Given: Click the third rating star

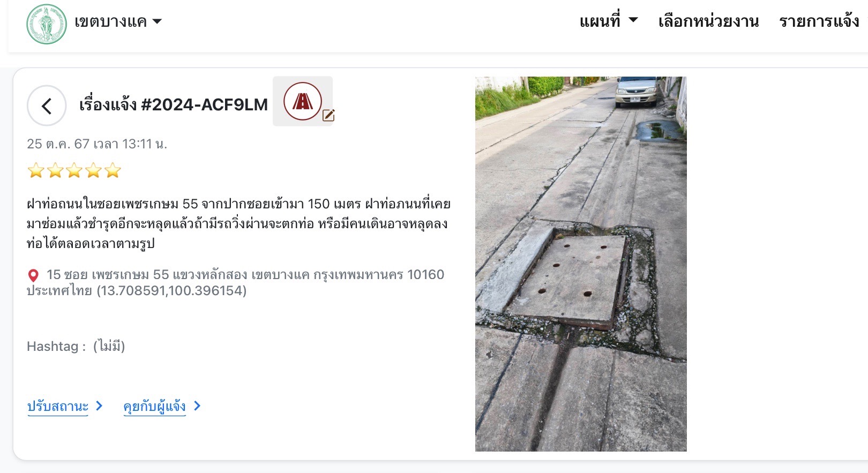Looking at the screenshot, I should click(74, 171).
